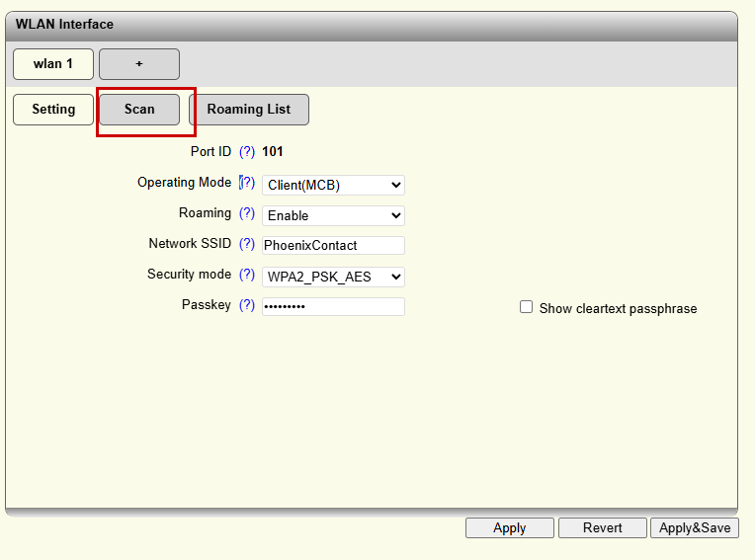Viewport: 755px width, 560px height.
Task: Click the Network SSID text field
Action: 333,245
